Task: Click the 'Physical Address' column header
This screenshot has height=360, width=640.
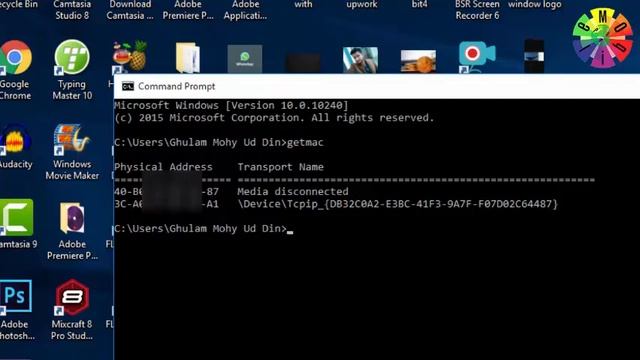Action: pos(163,167)
